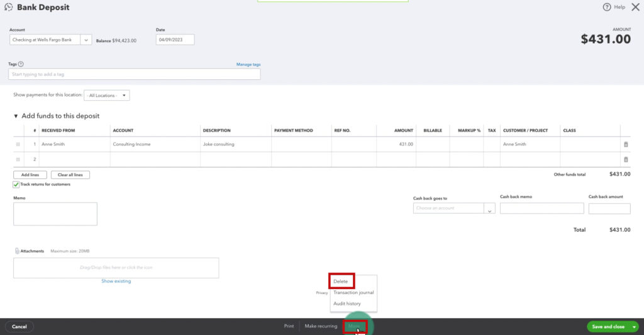Open the Cash back goes to dropdown

click(489, 208)
